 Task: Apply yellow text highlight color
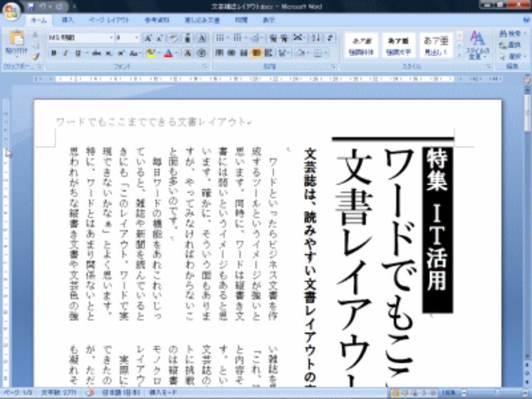(150, 52)
